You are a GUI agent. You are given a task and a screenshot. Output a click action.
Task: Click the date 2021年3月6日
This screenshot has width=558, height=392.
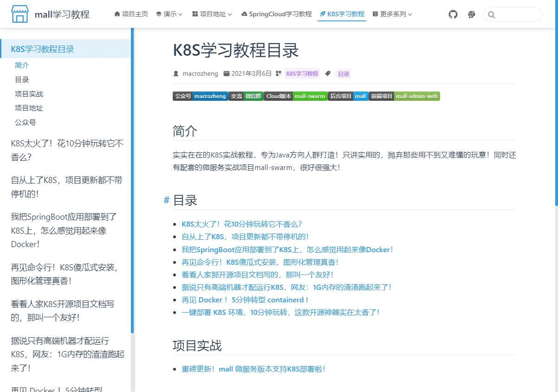[252, 73]
